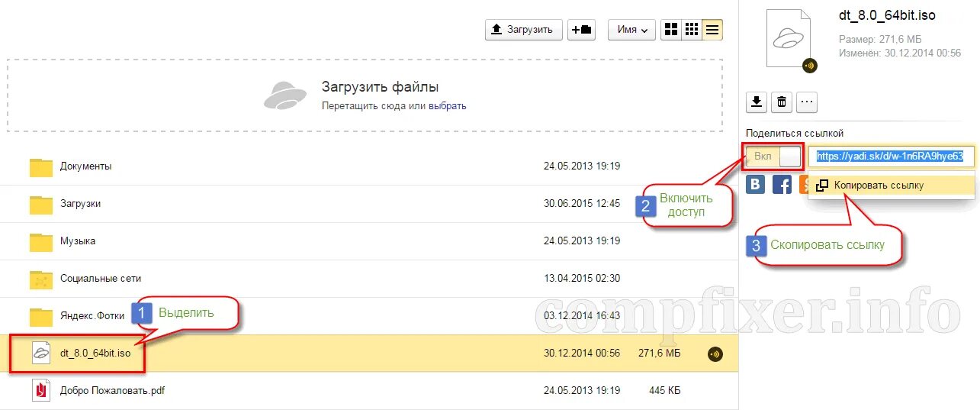Share link via VKontakte icon
The height and width of the screenshot is (410, 980).
[756, 185]
